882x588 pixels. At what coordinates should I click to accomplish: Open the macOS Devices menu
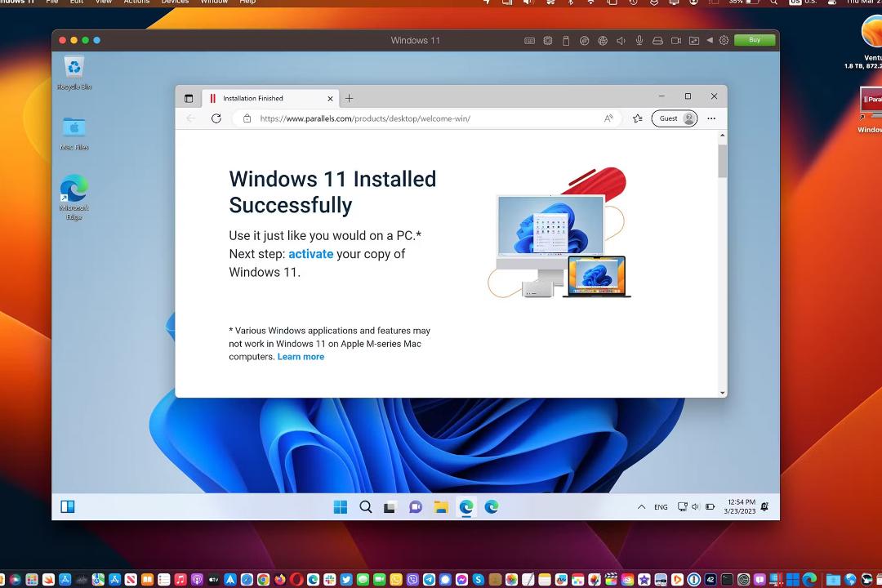pyautogui.click(x=175, y=2)
